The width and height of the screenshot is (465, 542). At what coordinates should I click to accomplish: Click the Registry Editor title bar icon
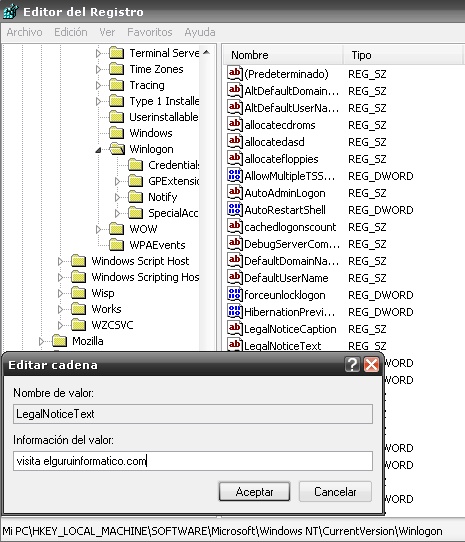tap(10, 11)
